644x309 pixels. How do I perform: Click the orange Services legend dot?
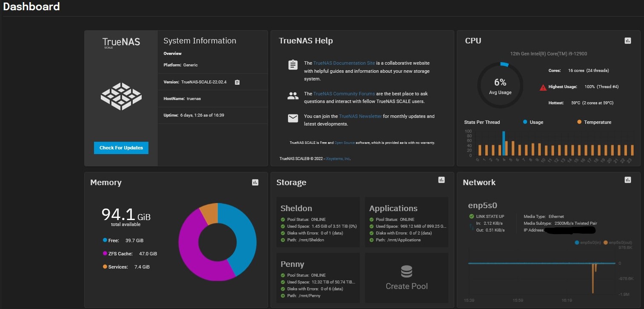(x=105, y=267)
